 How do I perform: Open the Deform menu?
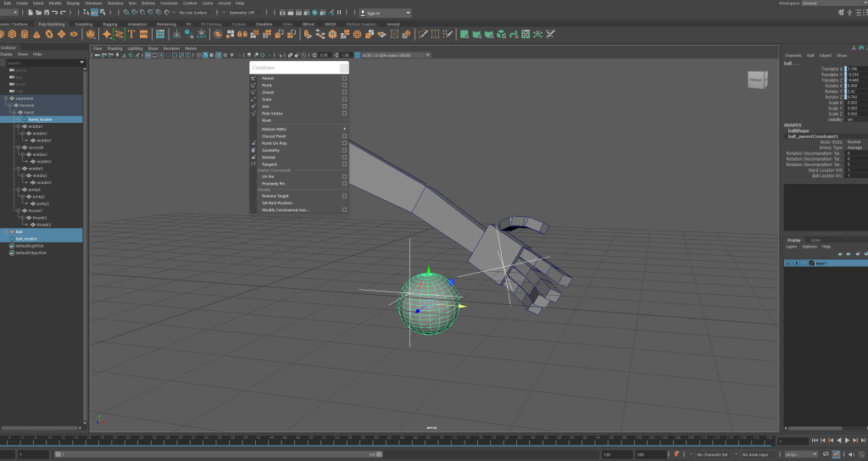pos(148,3)
